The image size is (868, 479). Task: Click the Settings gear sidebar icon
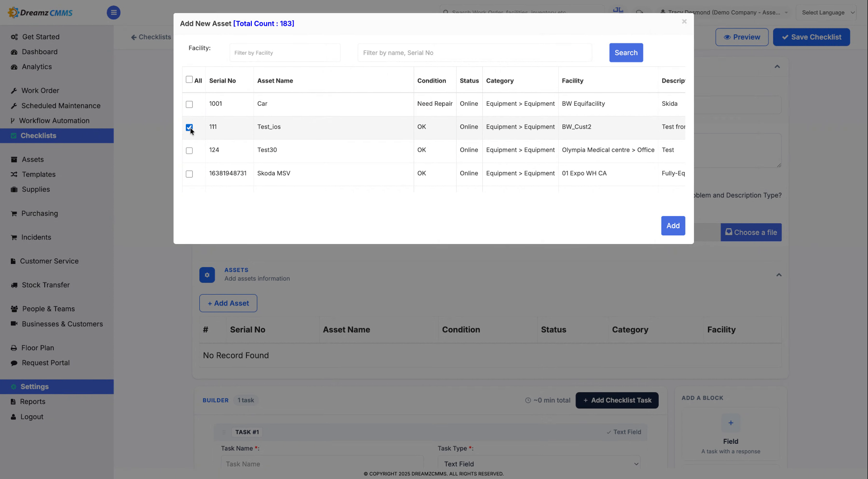[14, 387]
